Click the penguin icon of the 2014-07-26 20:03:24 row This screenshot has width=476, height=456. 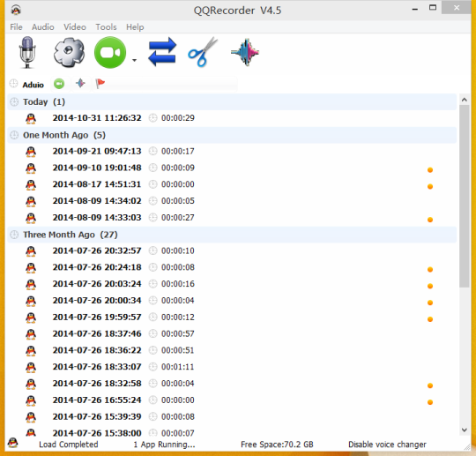(31, 284)
